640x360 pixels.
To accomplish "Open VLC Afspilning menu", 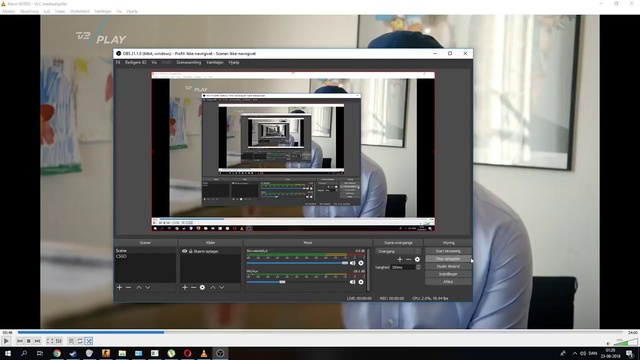I will coord(29,11).
